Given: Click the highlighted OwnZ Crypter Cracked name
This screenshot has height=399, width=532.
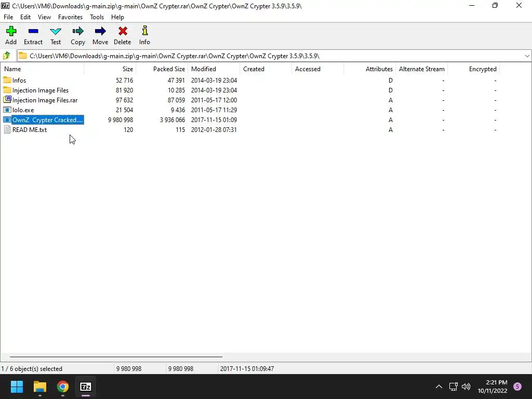Looking at the screenshot, I should tap(47, 120).
